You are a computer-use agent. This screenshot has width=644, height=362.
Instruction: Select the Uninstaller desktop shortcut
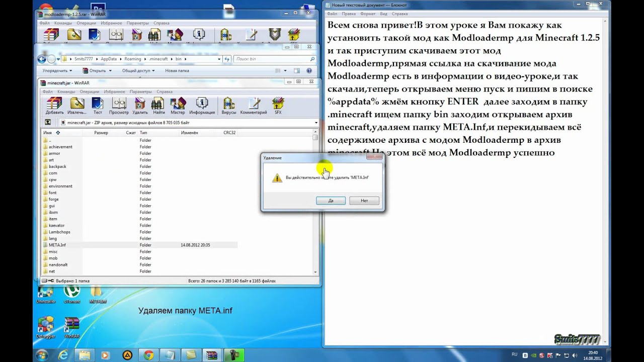coord(46,294)
